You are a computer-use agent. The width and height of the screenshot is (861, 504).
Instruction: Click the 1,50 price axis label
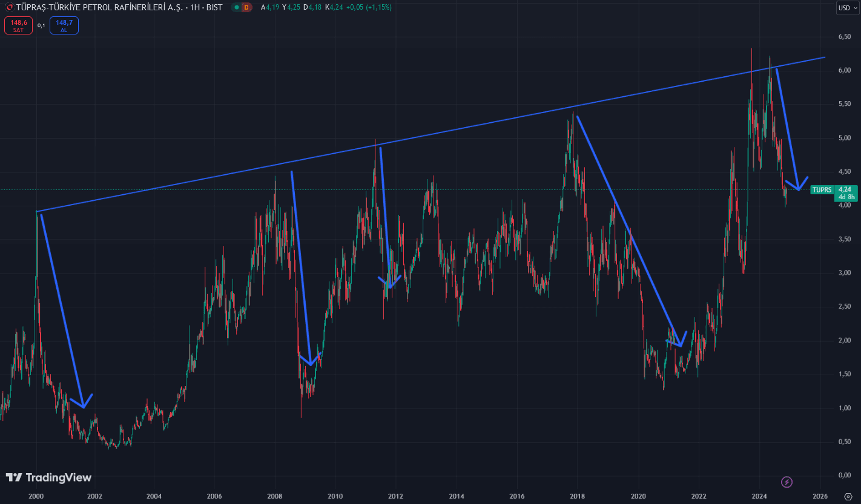click(845, 374)
